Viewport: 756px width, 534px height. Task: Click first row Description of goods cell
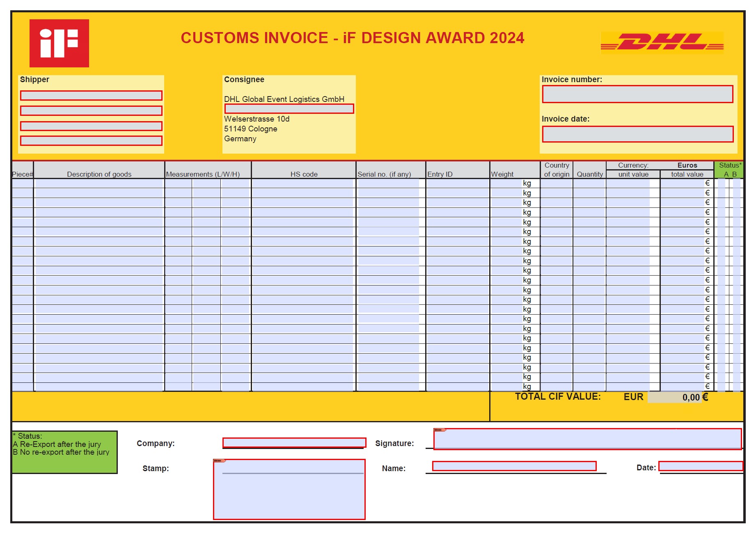99,183
